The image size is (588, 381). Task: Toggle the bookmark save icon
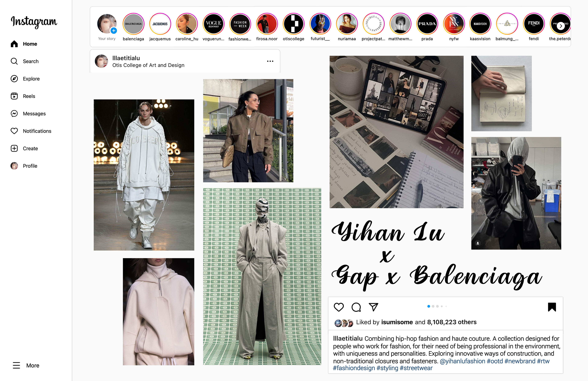(552, 307)
